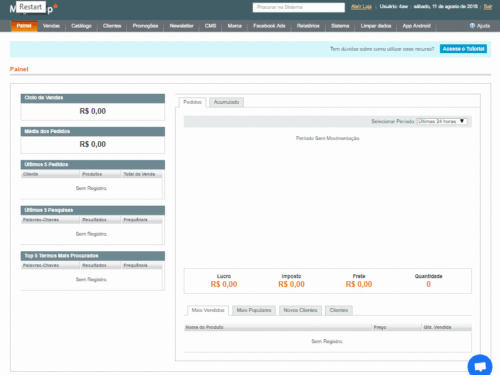Click the Abrir Loja link

[x=361, y=7]
